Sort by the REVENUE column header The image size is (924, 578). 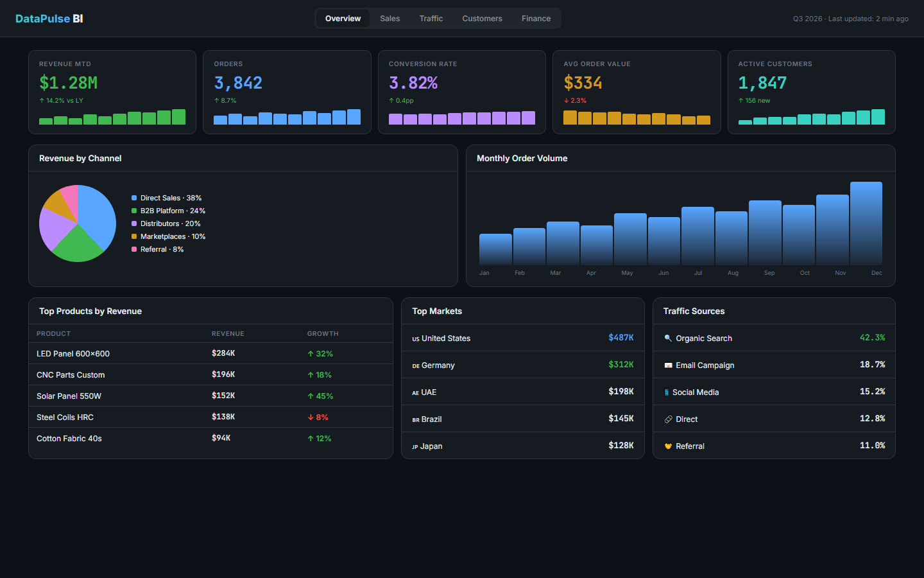click(228, 334)
